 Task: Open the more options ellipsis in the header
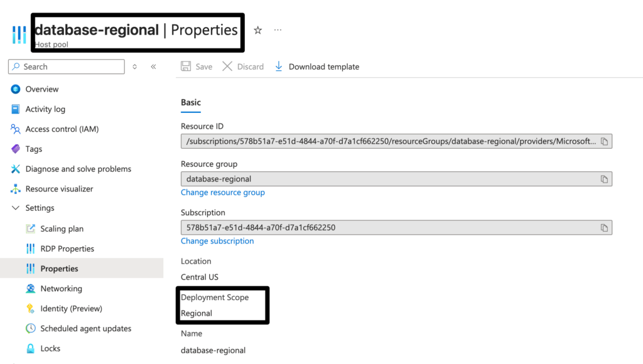coord(278,30)
